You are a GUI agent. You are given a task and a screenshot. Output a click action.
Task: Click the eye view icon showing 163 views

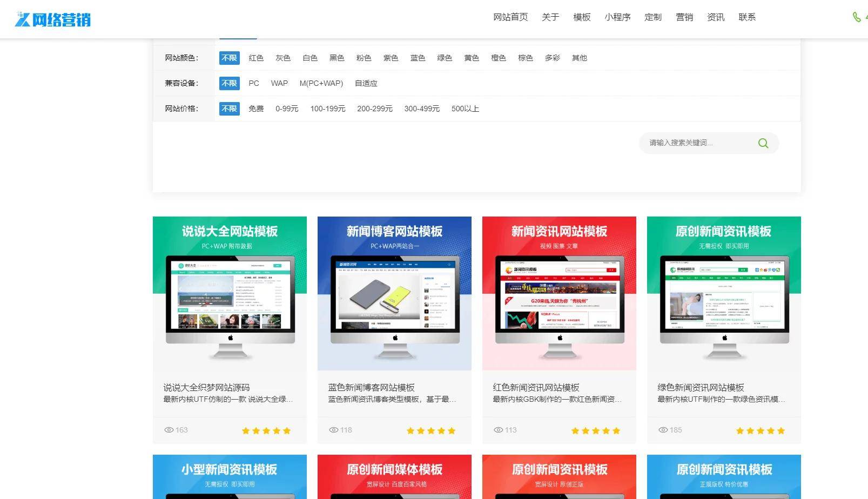click(169, 430)
